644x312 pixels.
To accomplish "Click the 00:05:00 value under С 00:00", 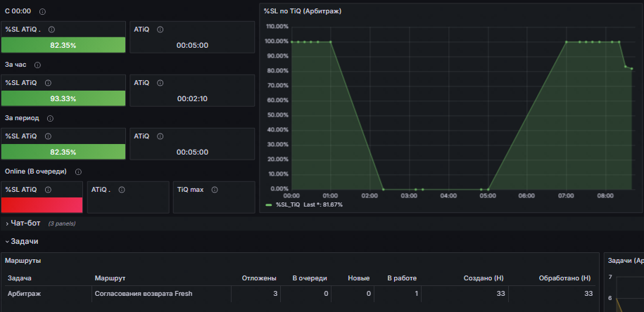I will pos(192,46).
